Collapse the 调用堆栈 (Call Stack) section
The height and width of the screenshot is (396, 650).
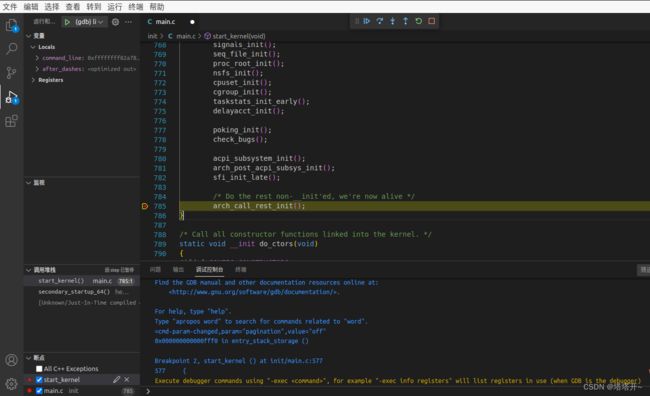pos(29,270)
